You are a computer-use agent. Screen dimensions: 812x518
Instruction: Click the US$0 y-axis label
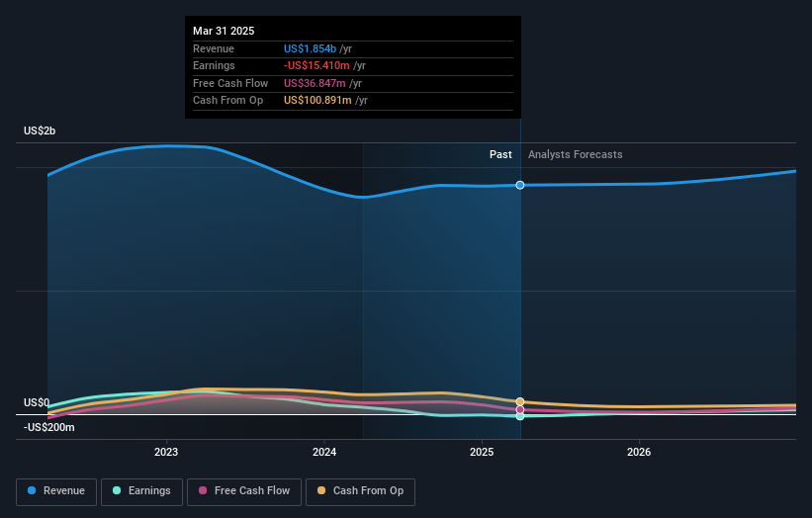pos(37,402)
